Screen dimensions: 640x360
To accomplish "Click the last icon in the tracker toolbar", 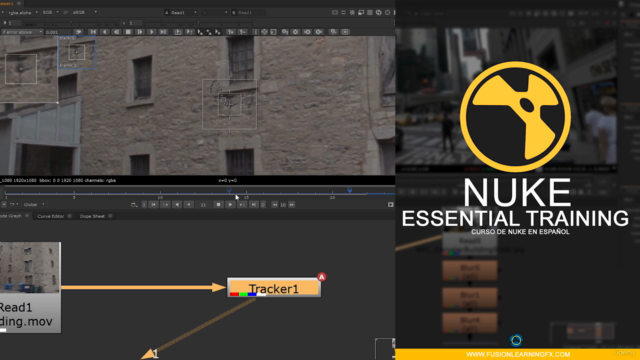I will 345,32.
